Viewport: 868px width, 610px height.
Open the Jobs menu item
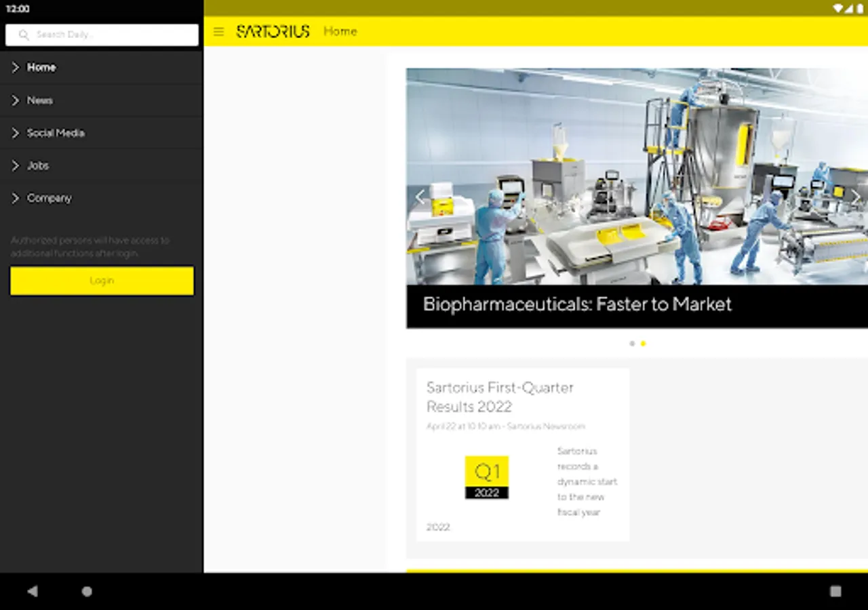point(102,165)
